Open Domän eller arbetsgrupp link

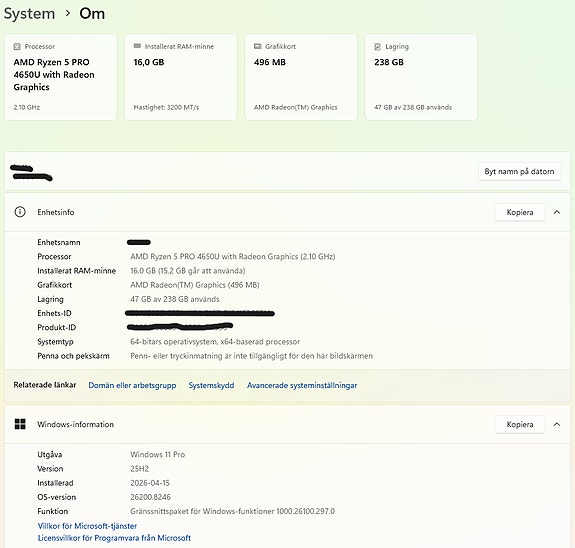pyautogui.click(x=132, y=386)
